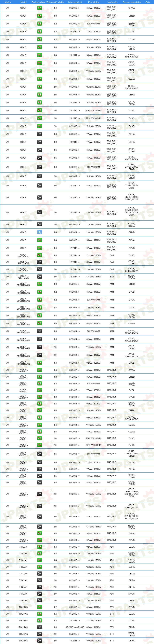The width and height of the screenshot is (154, 644).
Task: Click the engine code 'CUKB'
Action: [132, 232]
